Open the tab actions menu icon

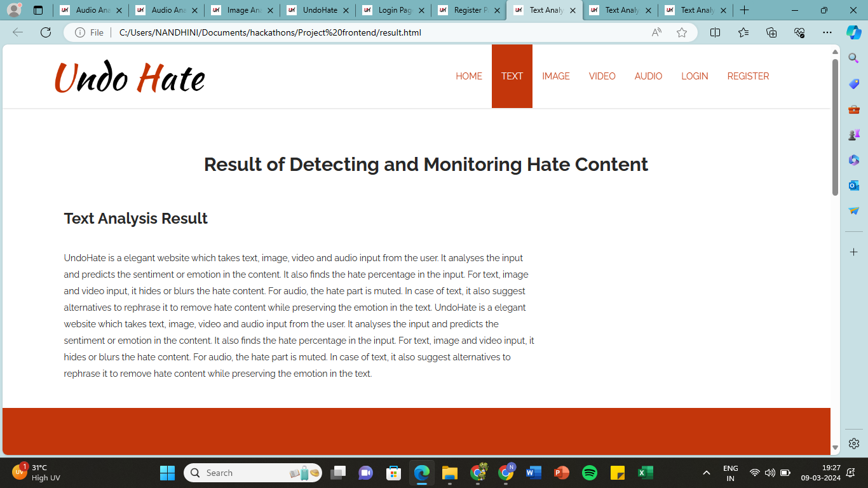[38, 10]
